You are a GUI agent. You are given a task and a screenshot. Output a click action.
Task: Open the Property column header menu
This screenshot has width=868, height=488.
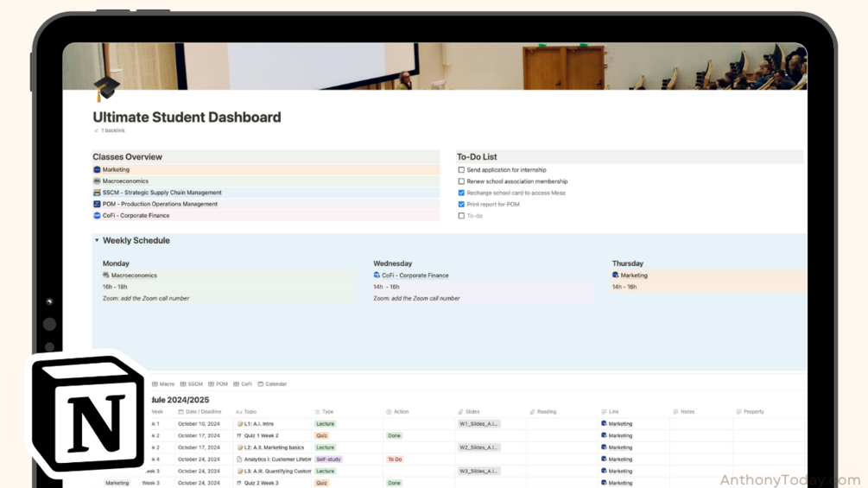coord(750,412)
